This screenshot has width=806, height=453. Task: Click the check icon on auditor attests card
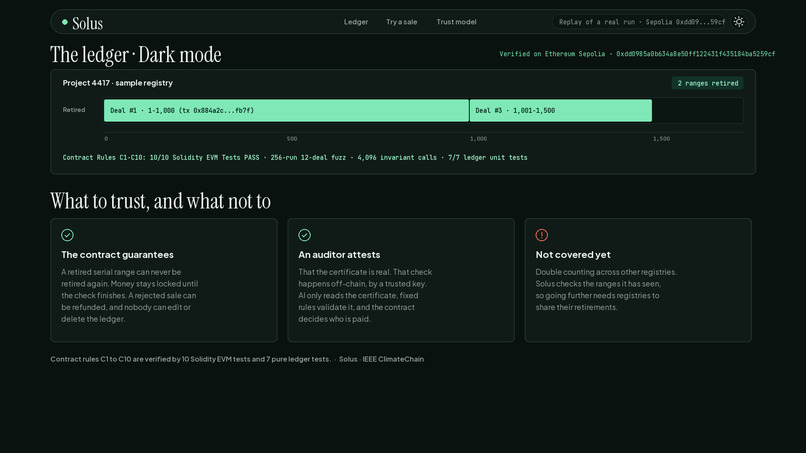pyautogui.click(x=304, y=235)
